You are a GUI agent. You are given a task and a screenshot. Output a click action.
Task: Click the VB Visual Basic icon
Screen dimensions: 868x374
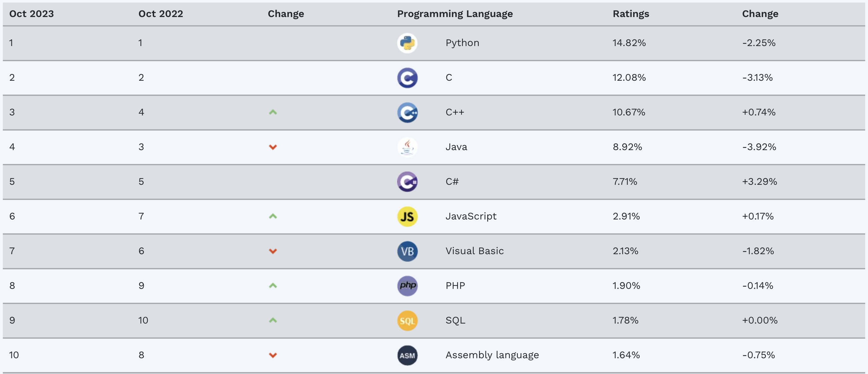407,251
